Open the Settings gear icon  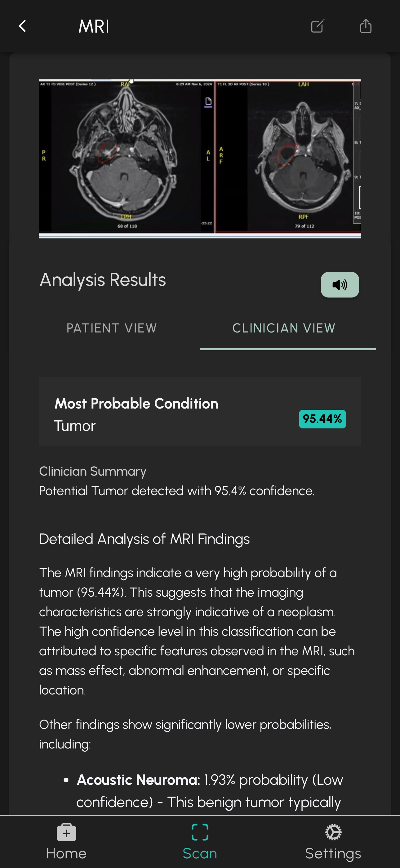333,832
